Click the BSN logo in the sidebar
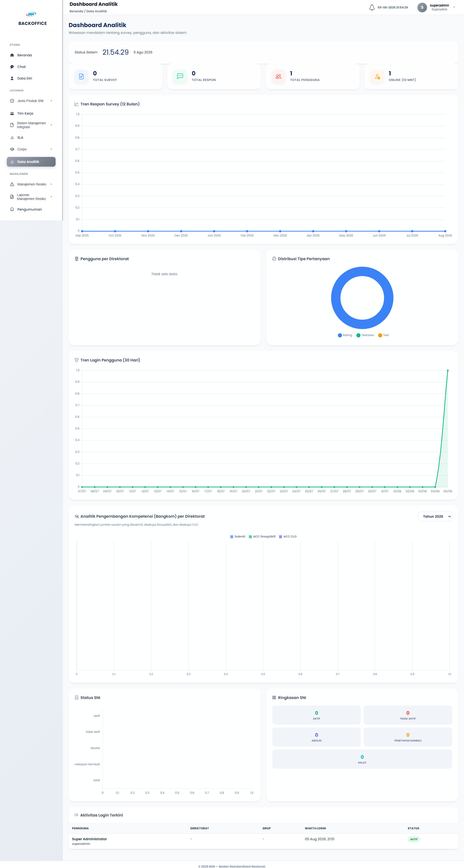The height and width of the screenshot is (868, 464). (31, 14)
